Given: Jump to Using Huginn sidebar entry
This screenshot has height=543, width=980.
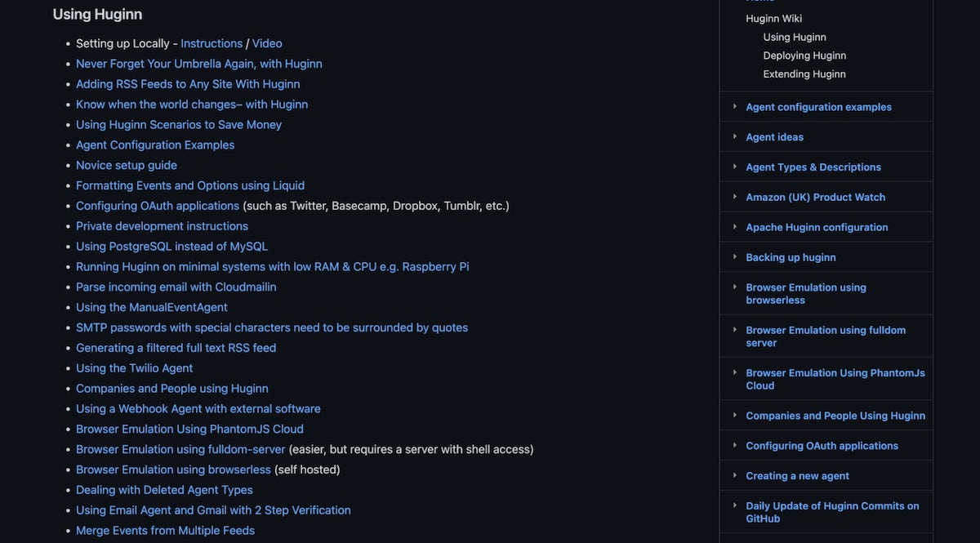Looking at the screenshot, I should (x=795, y=37).
